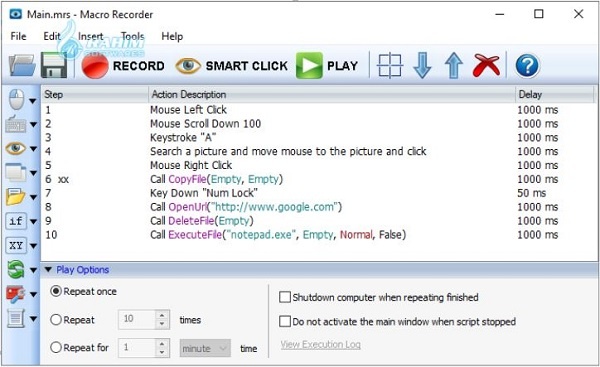The height and width of the screenshot is (367, 600).
Task: Move step up with blue up arrow
Action: [x=453, y=66]
